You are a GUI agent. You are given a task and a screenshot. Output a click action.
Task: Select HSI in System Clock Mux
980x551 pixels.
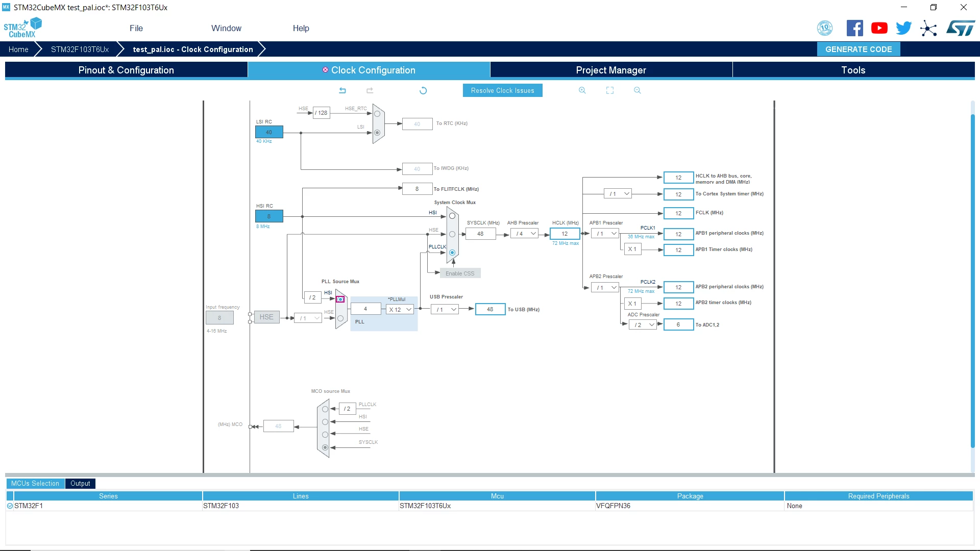pos(452,216)
